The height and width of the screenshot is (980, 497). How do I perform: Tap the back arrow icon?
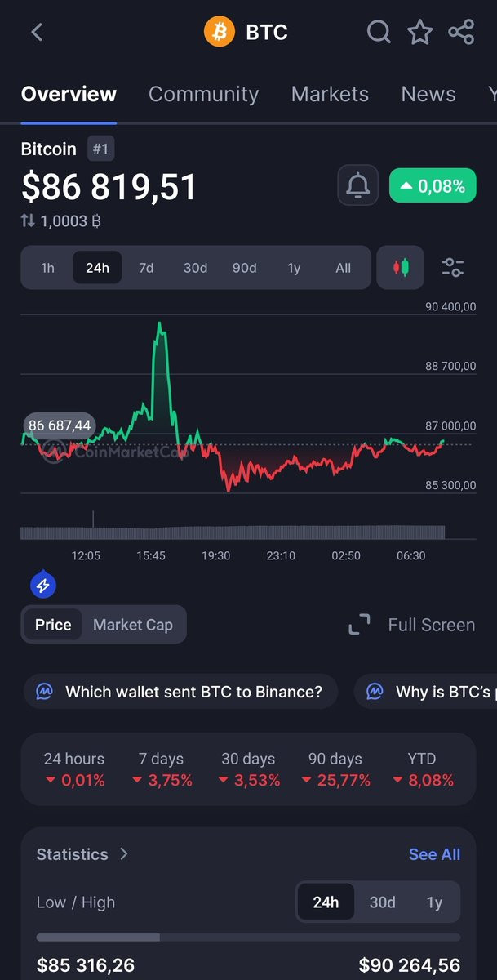coord(37,32)
